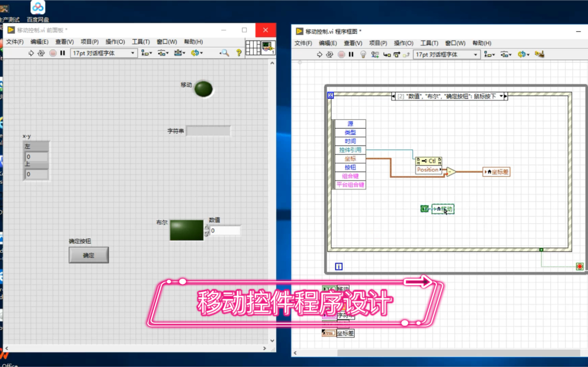Click the 左 value field in x-y cluster
588x367 pixels.
[37, 157]
